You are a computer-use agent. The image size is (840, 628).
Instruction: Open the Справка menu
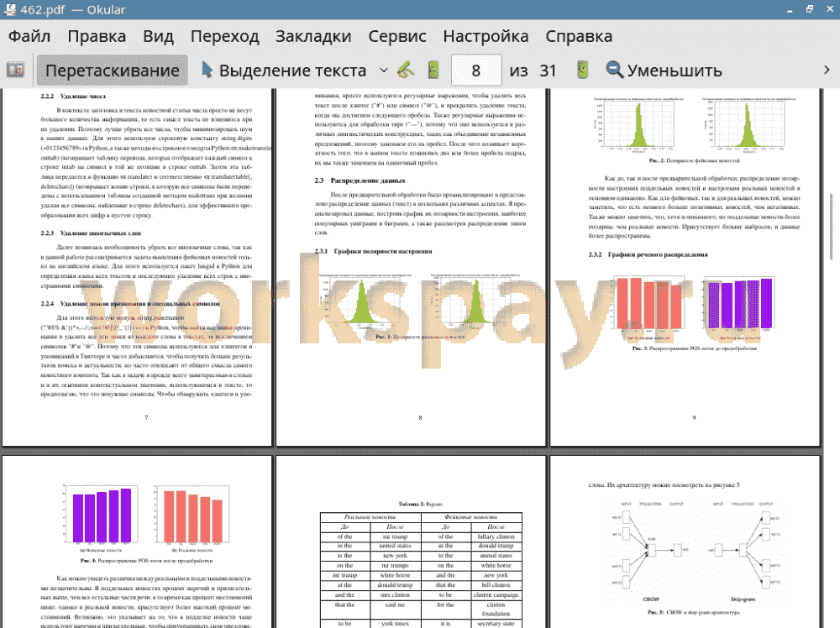(579, 36)
